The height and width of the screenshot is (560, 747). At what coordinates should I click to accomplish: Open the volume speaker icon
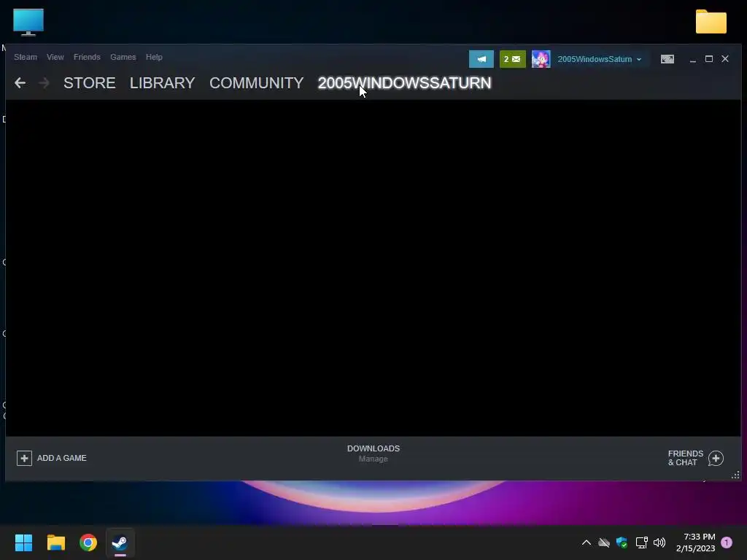[x=659, y=542]
